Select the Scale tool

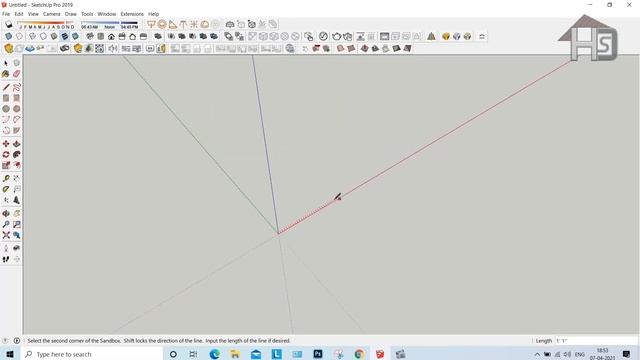pos(6,165)
